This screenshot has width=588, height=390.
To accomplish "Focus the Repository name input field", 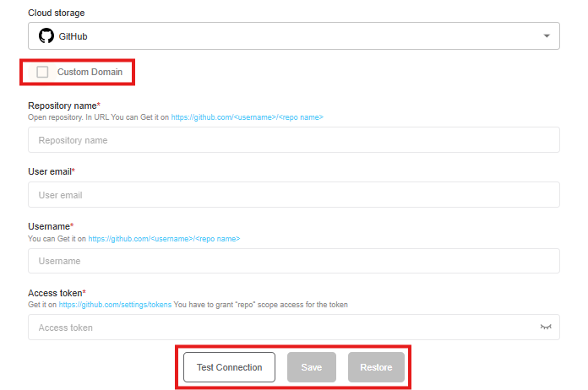I will 293,140.
